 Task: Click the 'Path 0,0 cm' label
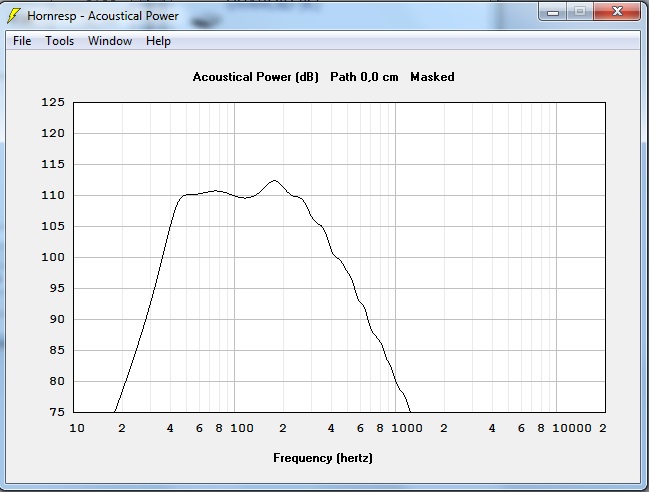(364, 77)
